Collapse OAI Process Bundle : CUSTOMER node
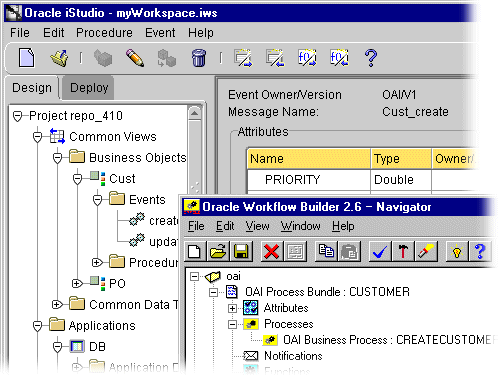Viewport: 498px width, 375px height. click(213, 292)
